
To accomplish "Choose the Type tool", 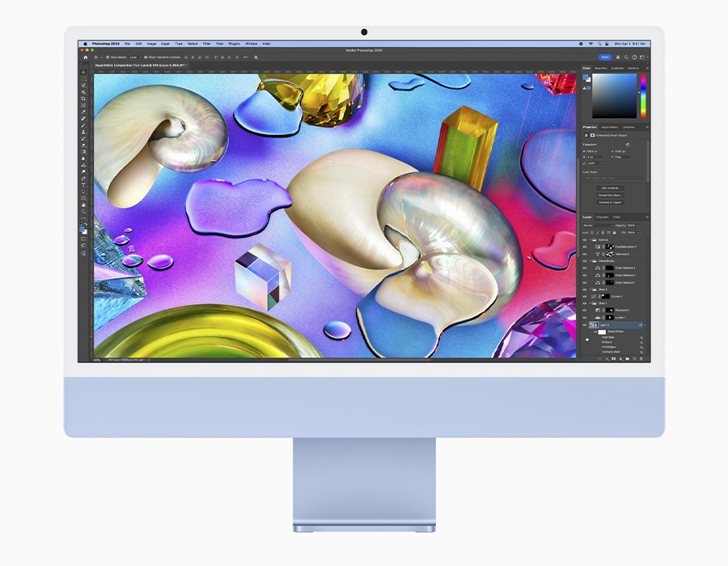I will [x=83, y=184].
